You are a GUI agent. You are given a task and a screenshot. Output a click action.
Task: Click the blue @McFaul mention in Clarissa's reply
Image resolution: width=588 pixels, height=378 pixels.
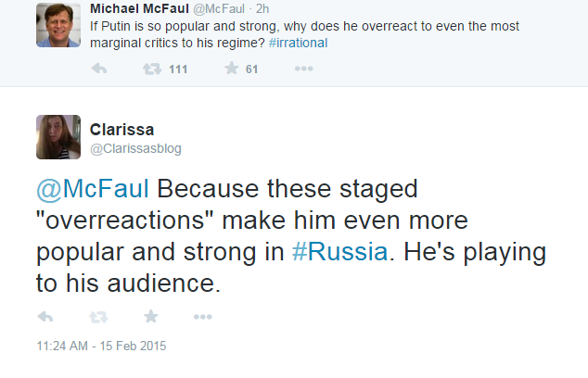coord(93,191)
